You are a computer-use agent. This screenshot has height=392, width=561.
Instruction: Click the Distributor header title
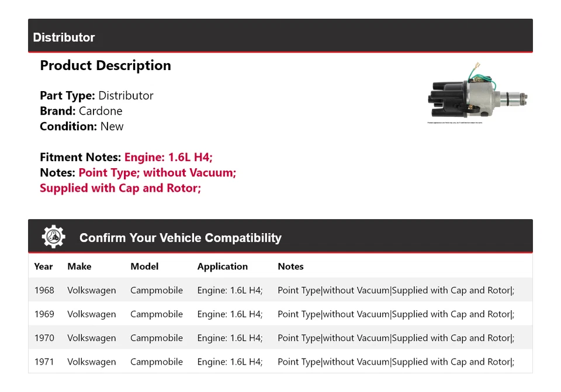[x=64, y=37]
